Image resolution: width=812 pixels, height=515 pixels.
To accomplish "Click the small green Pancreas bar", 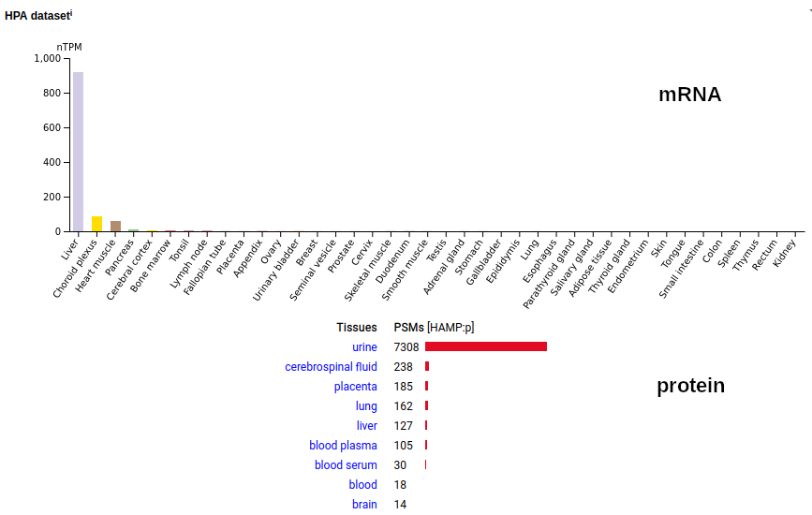I will click(134, 230).
